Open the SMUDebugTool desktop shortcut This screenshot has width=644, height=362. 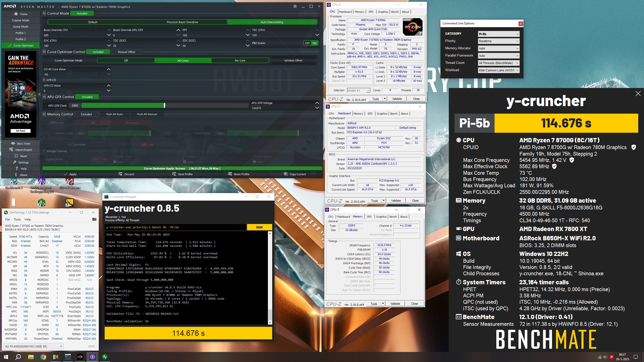[42, 186]
